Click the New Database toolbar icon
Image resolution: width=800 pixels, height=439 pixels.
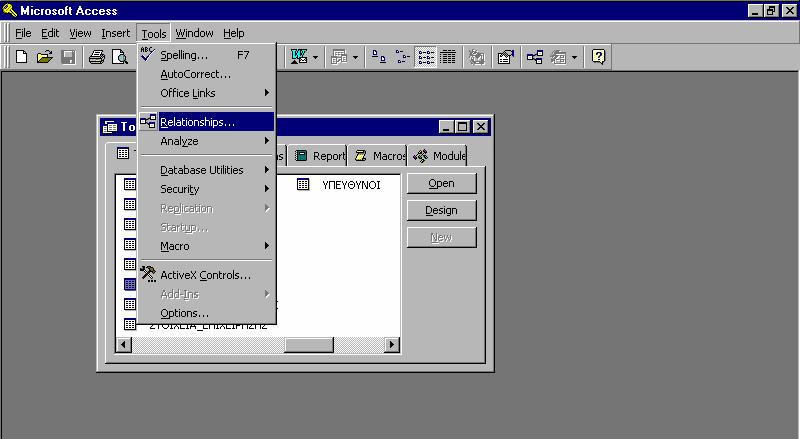pyautogui.click(x=21, y=57)
